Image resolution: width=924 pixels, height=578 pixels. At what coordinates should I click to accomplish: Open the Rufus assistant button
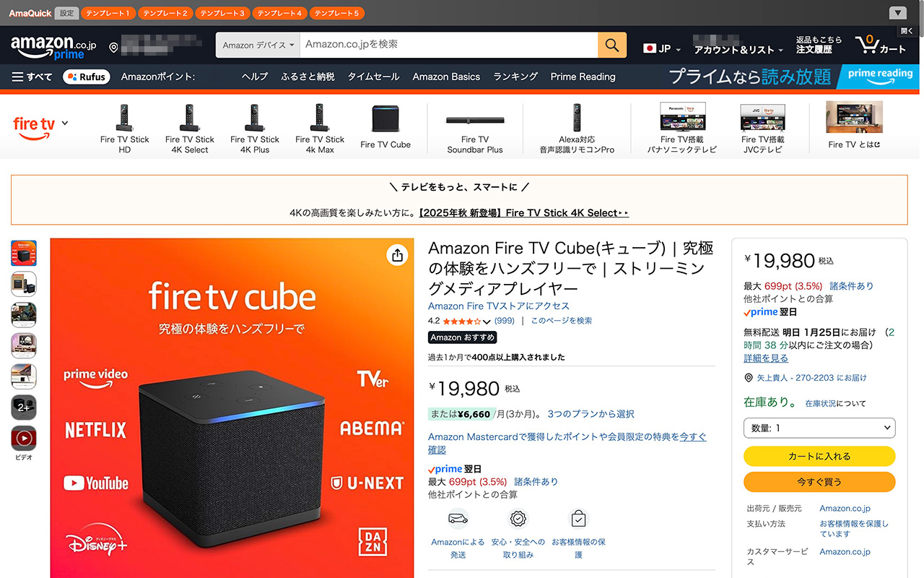(x=87, y=77)
